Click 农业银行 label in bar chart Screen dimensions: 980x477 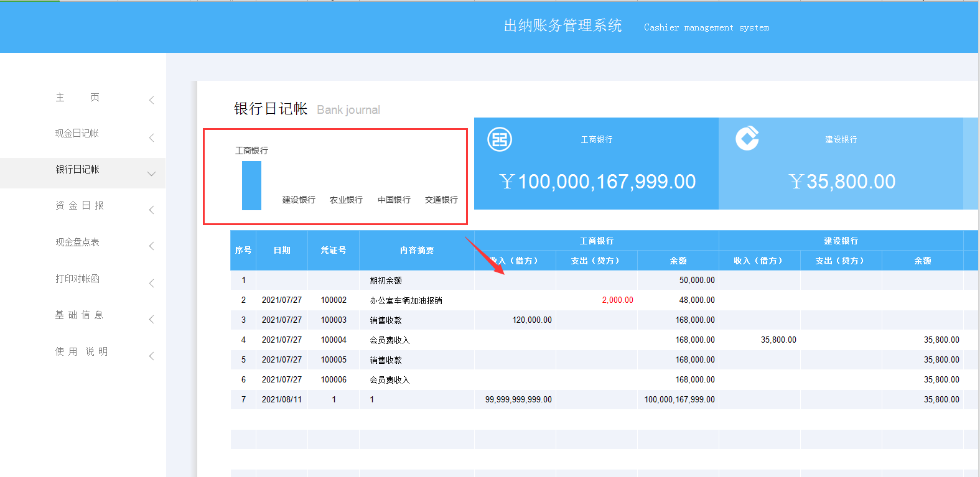346,200
